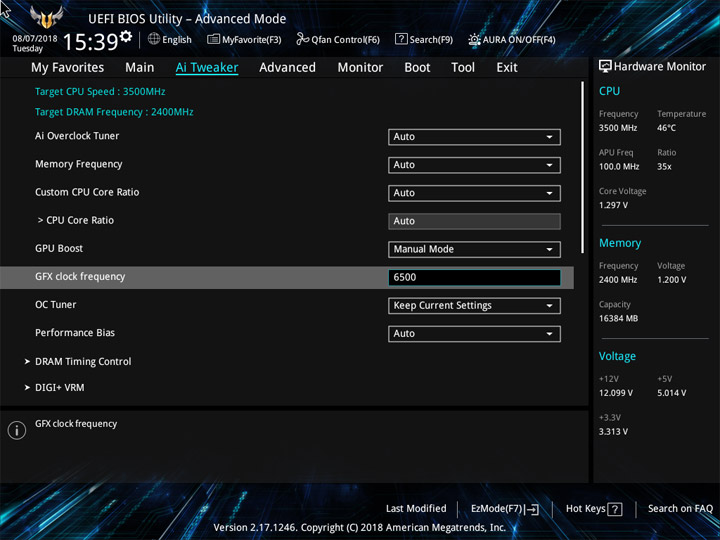Click the settings gear next to clock
Viewport: 720px width, 540px height.
point(126,36)
